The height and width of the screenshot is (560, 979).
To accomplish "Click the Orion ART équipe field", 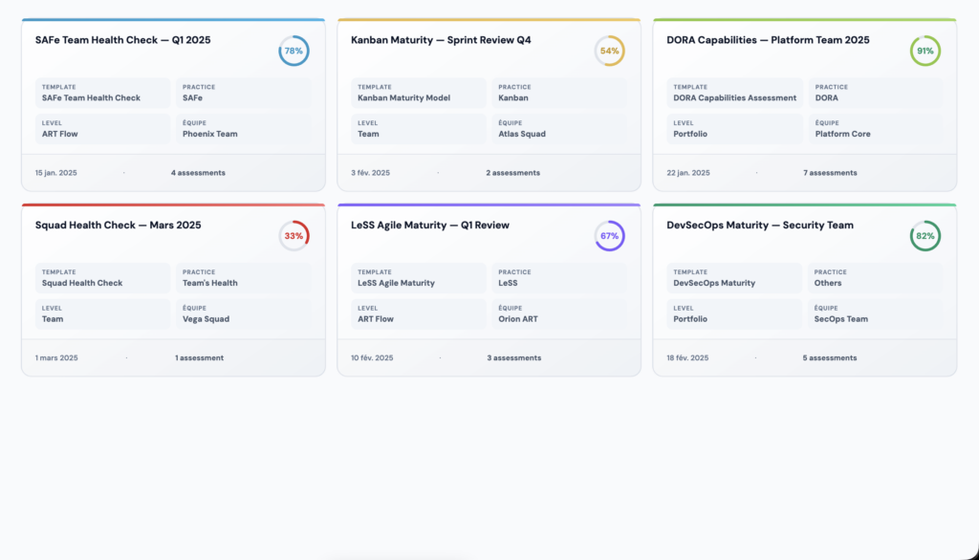I will pos(559,314).
